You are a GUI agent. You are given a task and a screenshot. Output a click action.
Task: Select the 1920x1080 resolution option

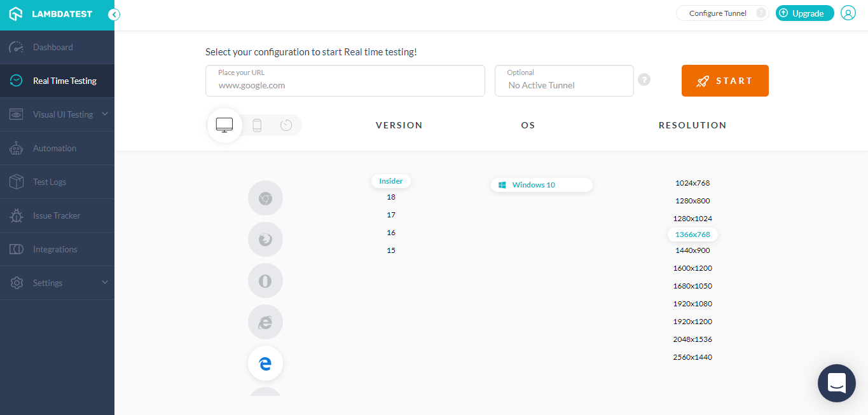pyautogui.click(x=692, y=303)
